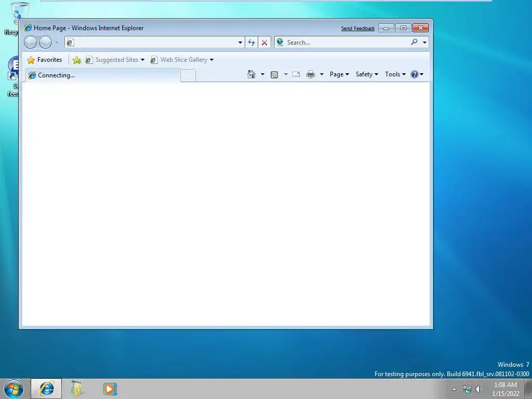The height and width of the screenshot is (399, 532).
Task: Open the Page menu
Action: 339,74
